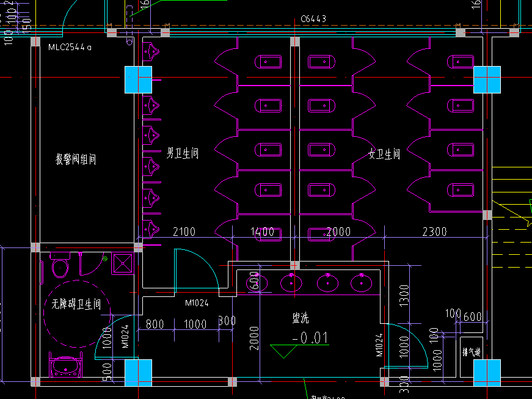Click the 500 vertical dimension text
Screen dimensions: 532x399
pos(107,372)
